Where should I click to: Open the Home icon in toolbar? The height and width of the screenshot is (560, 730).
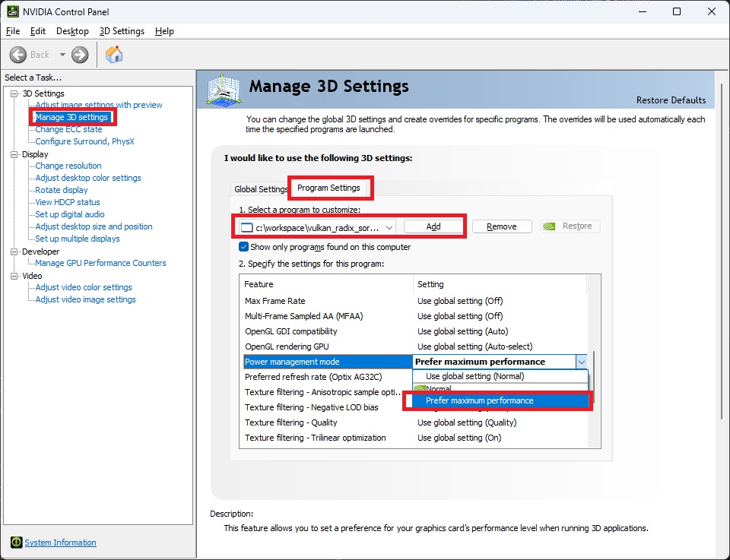click(114, 55)
